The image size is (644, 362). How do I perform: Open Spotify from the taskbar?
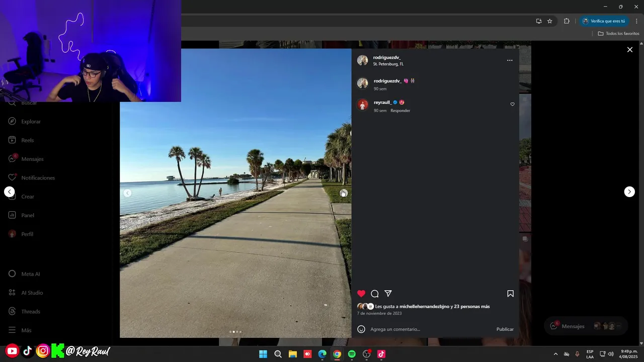click(x=352, y=354)
